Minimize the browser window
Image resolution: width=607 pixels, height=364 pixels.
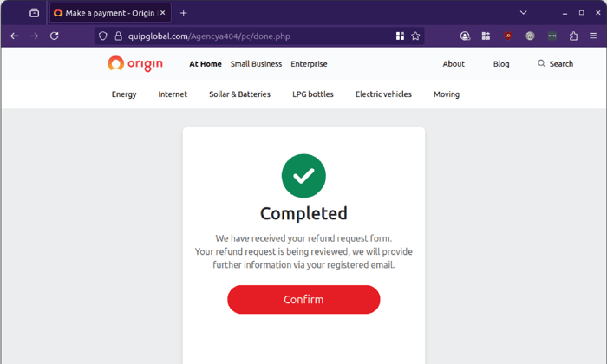coord(565,13)
